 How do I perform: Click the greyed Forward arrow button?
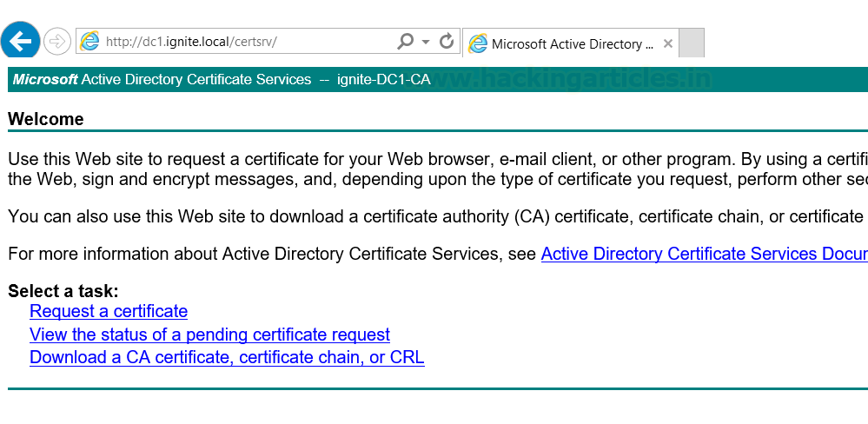pos(57,42)
